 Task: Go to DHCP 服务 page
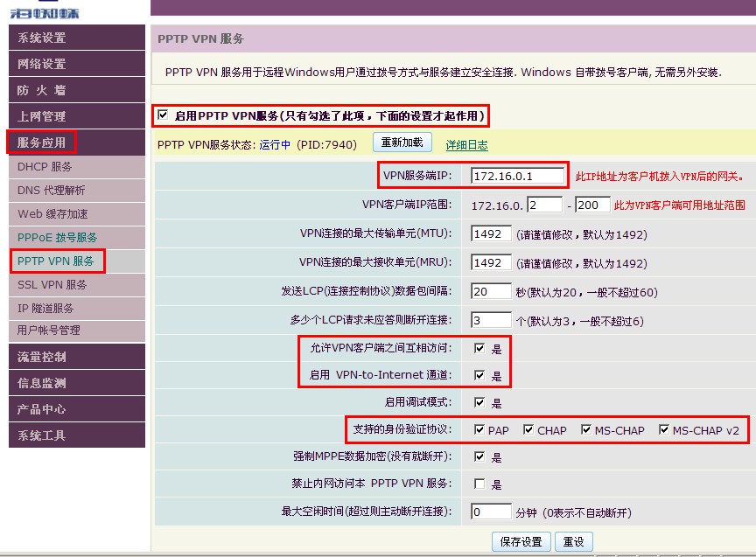[x=77, y=167]
